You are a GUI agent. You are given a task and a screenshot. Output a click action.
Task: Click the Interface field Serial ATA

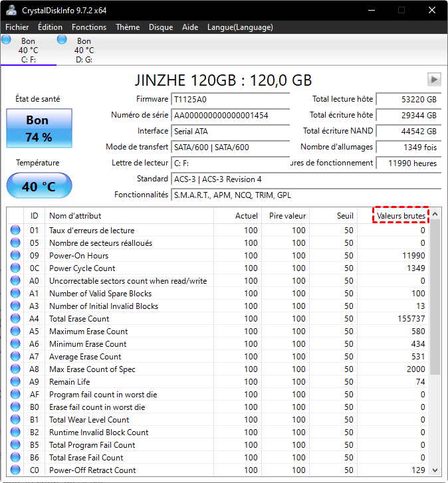click(230, 132)
